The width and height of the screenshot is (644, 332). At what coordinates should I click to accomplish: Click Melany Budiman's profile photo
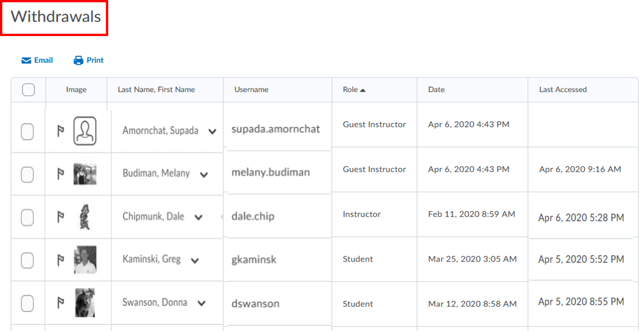click(85, 174)
